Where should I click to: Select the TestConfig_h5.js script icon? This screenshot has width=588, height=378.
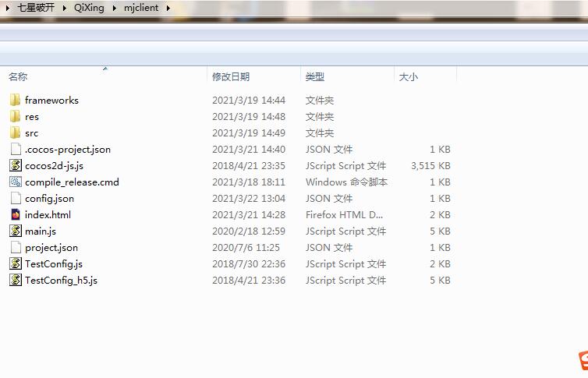[16, 281]
